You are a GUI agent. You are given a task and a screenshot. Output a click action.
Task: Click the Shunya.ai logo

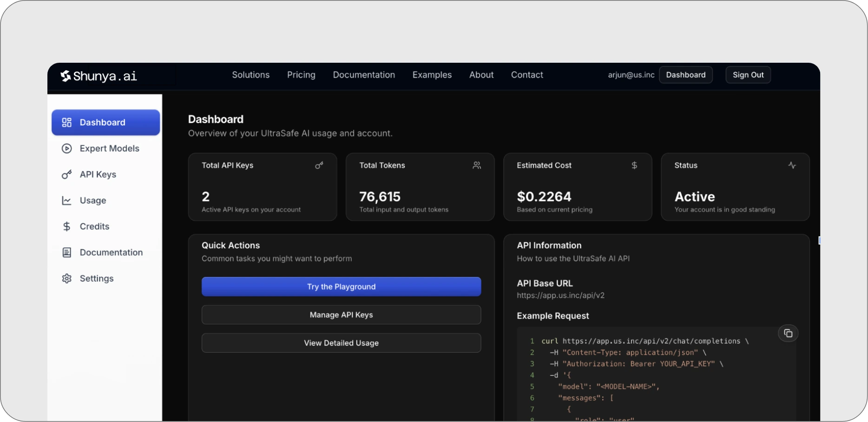click(99, 76)
